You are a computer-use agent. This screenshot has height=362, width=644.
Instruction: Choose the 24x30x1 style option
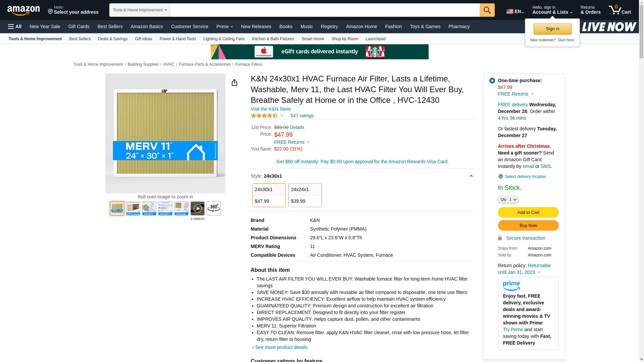coord(269,195)
